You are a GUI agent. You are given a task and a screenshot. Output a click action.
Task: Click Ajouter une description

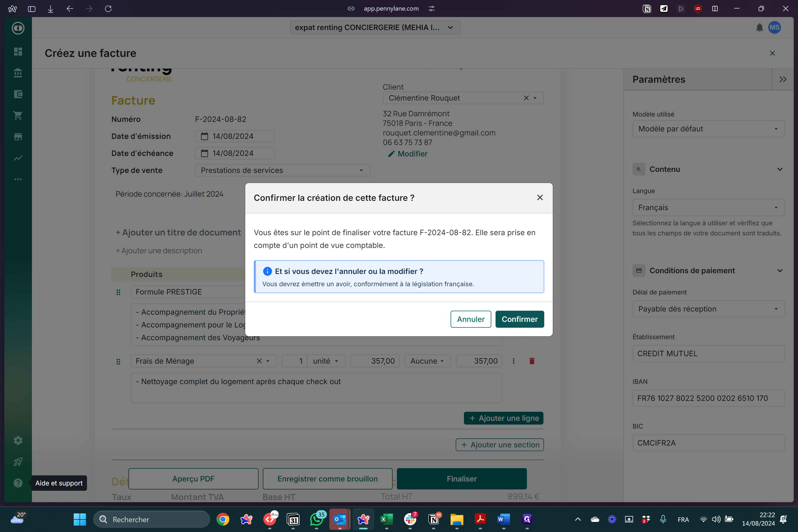(159, 251)
